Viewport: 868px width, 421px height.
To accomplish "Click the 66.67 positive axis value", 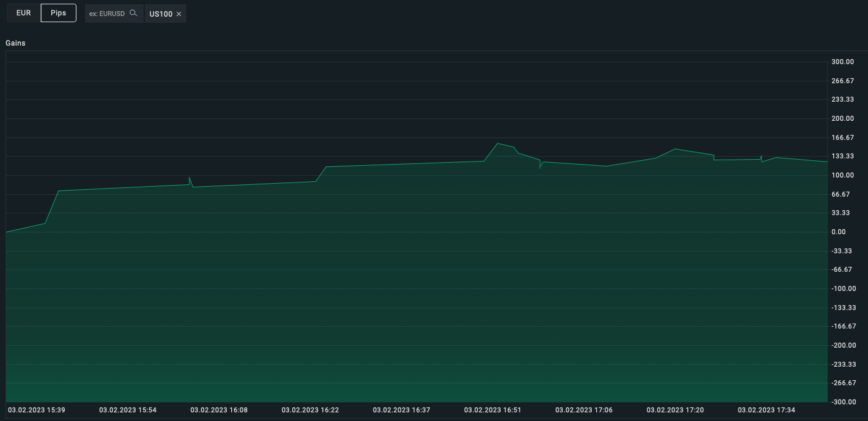I will click(x=841, y=194).
